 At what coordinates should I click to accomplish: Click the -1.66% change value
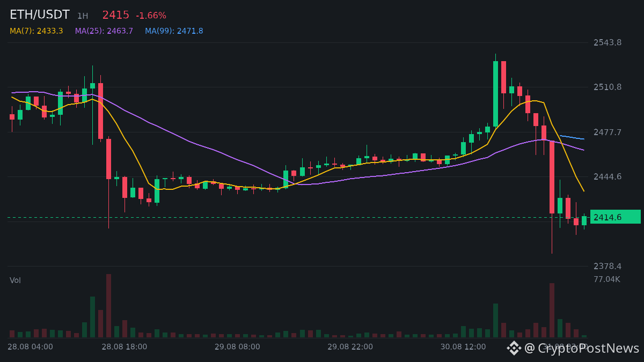pos(151,16)
